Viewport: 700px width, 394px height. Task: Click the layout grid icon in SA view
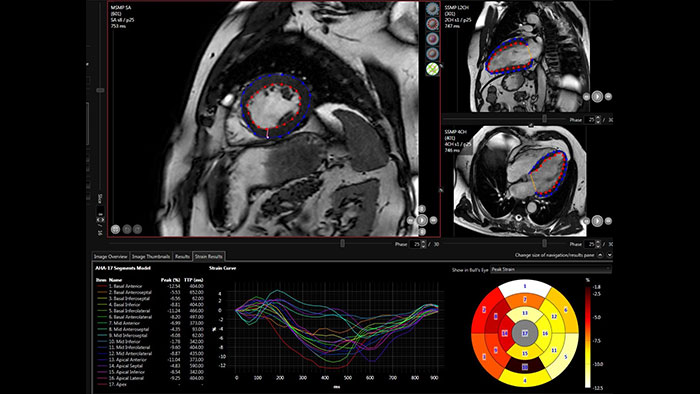pos(116,229)
